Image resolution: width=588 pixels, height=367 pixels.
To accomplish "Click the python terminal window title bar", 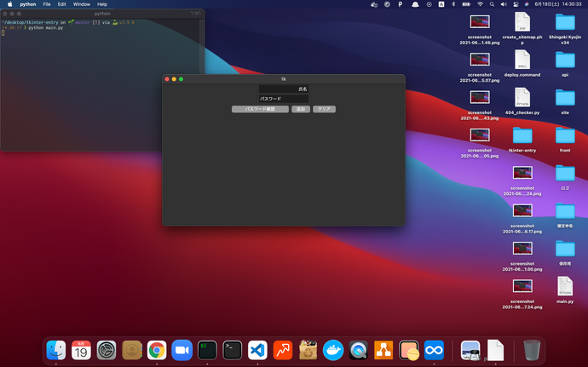I will click(102, 14).
